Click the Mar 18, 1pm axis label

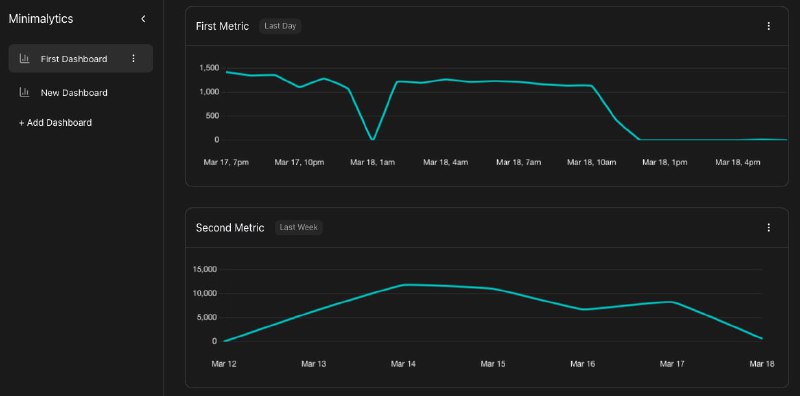[665, 162]
